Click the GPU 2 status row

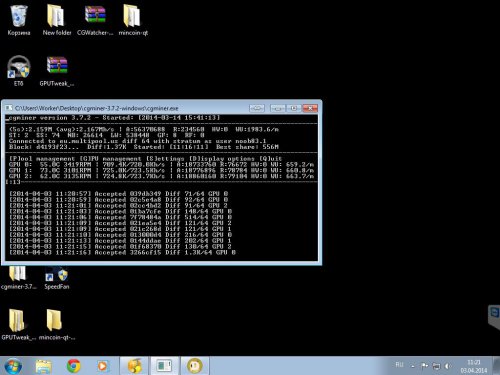point(161,176)
